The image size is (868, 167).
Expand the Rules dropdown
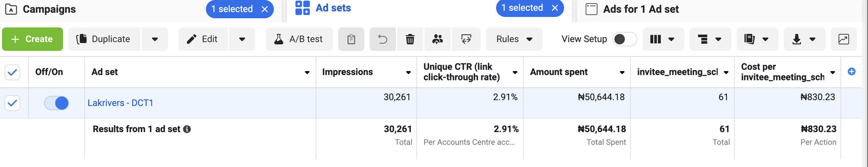point(514,39)
